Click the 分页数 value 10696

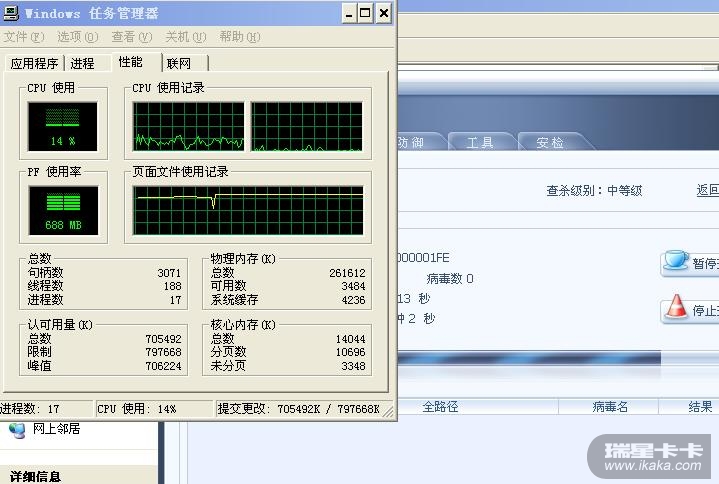350,352
